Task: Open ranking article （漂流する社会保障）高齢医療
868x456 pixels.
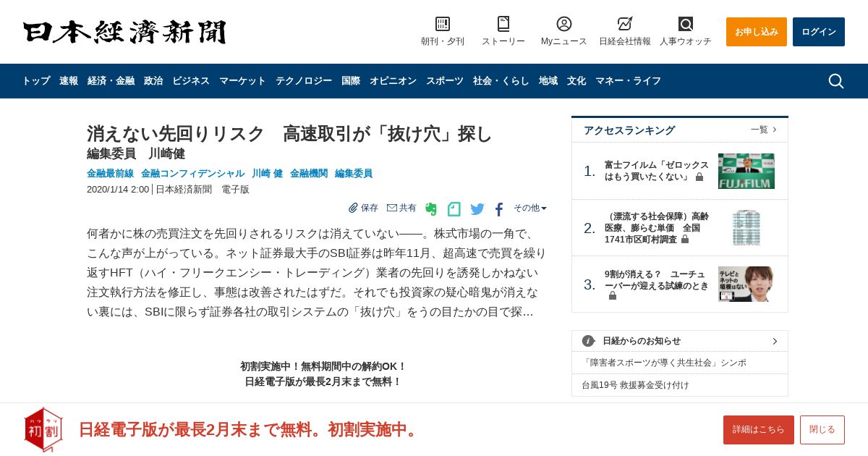Action: pos(657,228)
